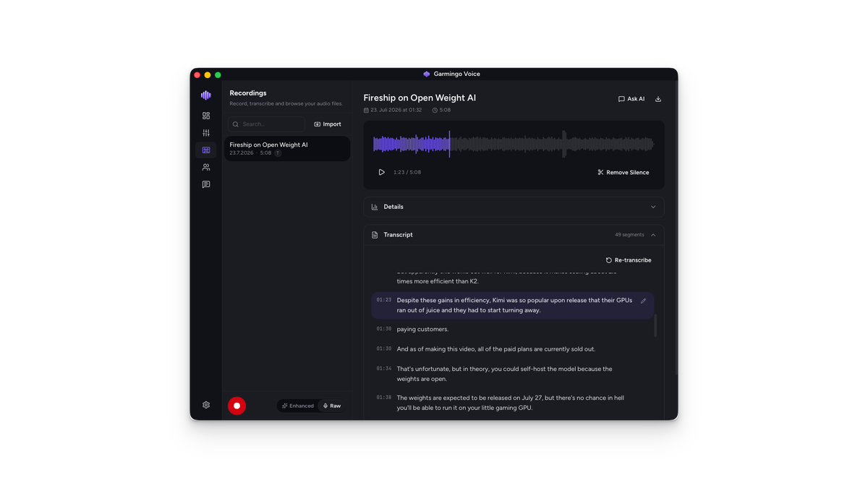Click the Ask AI button

[631, 99]
